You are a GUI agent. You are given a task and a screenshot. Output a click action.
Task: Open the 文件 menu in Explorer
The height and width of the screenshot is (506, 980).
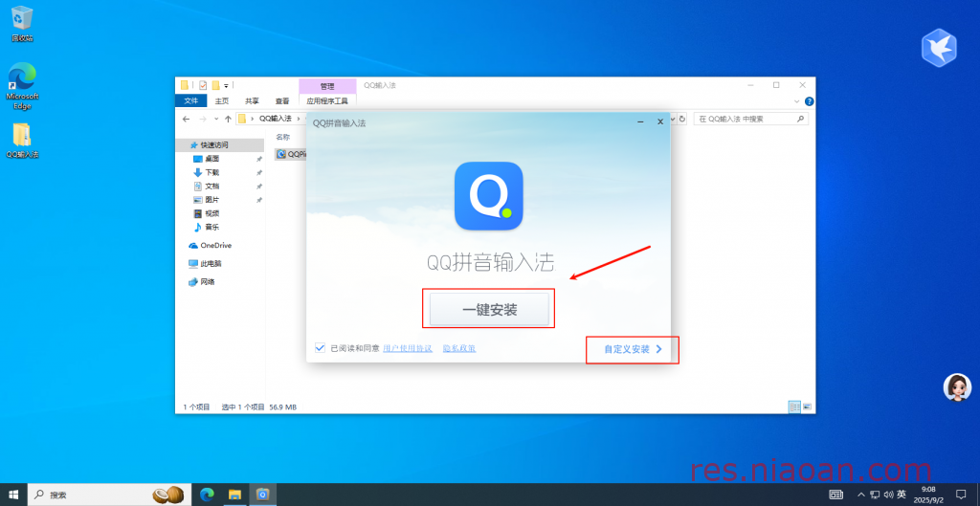click(191, 100)
